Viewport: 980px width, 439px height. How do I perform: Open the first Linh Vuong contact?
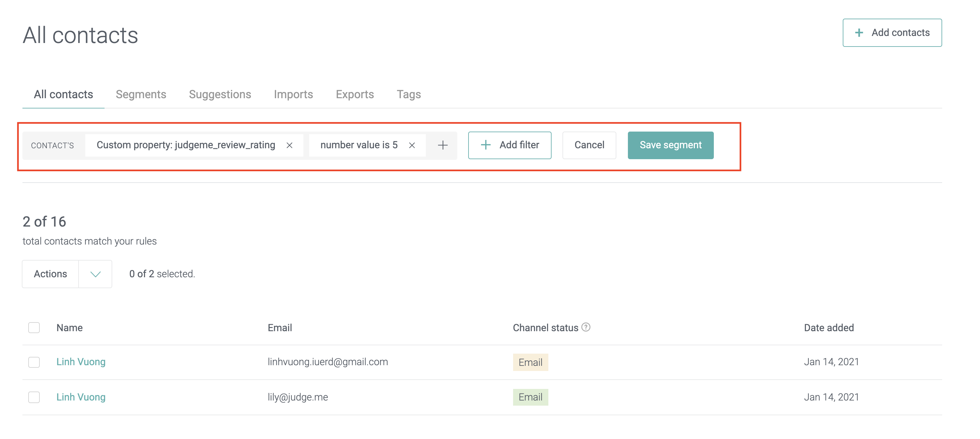[x=81, y=362]
